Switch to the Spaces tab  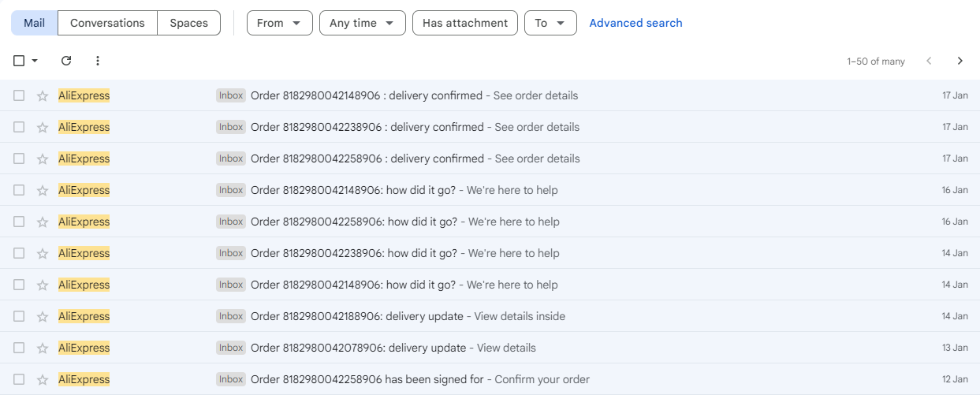click(x=189, y=23)
